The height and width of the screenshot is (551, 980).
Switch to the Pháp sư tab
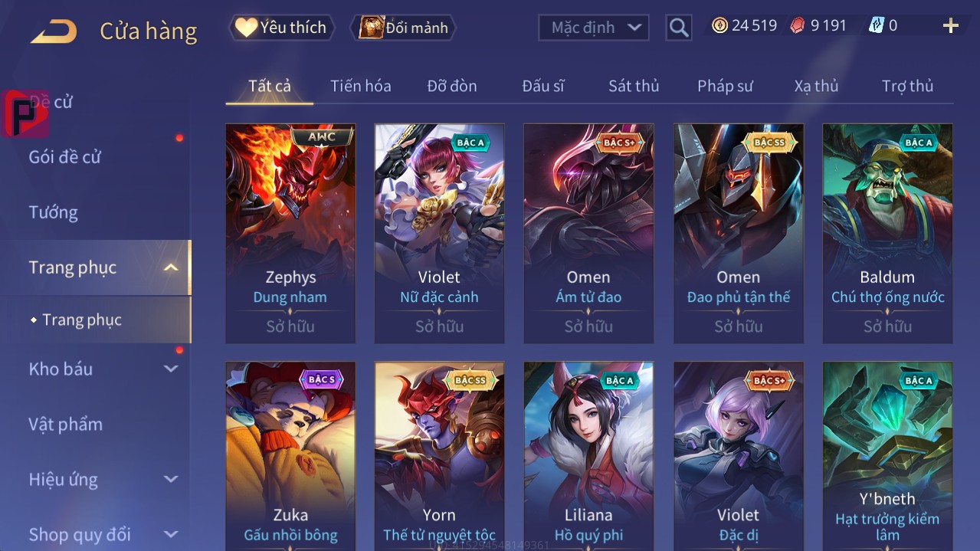pos(725,86)
